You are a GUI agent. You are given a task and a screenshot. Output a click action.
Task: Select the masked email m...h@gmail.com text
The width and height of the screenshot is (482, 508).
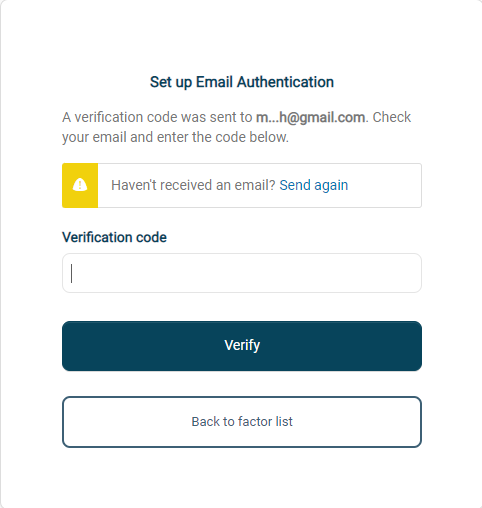tap(310, 118)
